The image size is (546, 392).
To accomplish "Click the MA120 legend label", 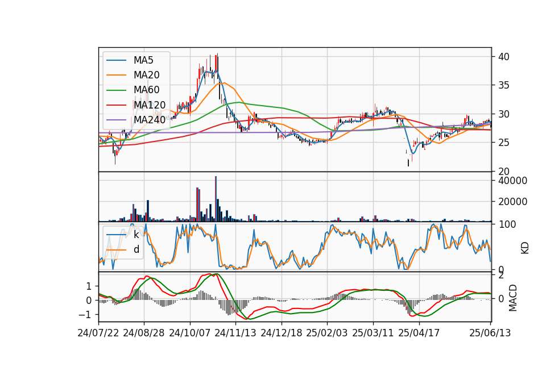I will [x=150, y=105].
